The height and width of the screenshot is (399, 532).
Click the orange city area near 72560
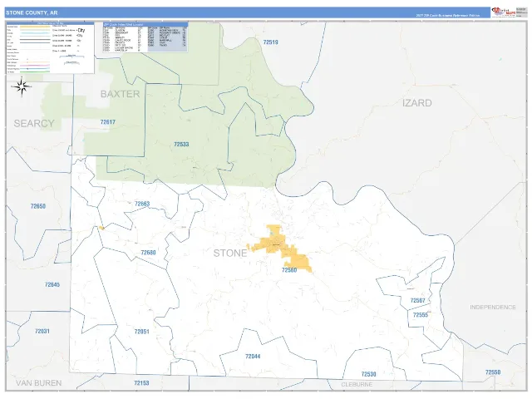[x=280, y=249]
